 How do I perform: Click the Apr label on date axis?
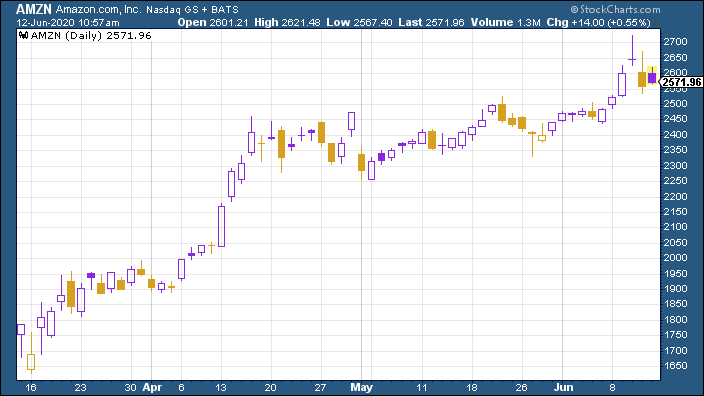coord(152,387)
